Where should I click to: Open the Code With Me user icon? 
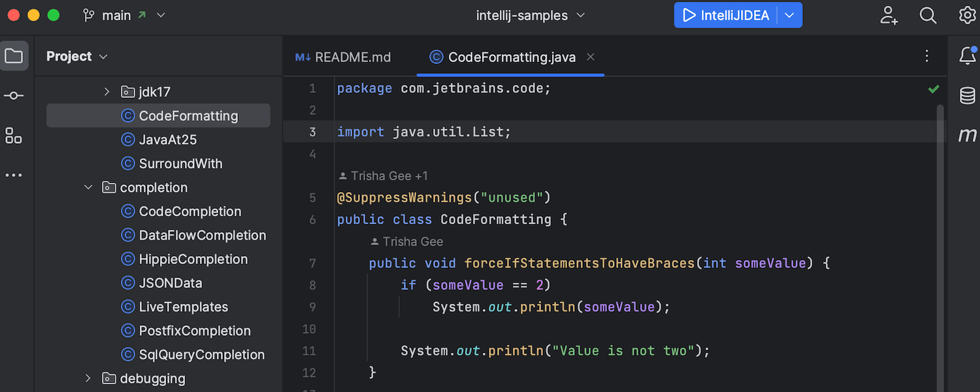[x=889, y=15]
